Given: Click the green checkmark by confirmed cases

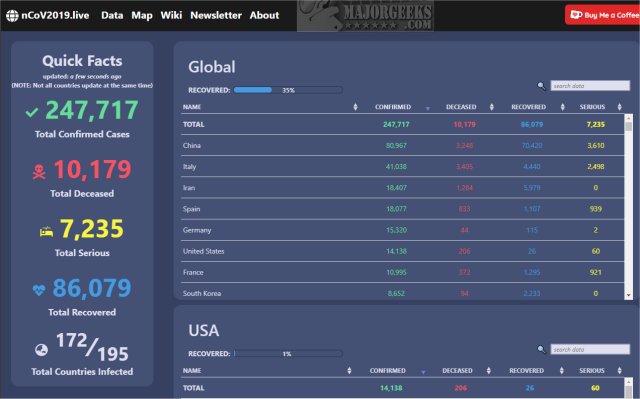Looking at the screenshot, I should (x=32, y=112).
